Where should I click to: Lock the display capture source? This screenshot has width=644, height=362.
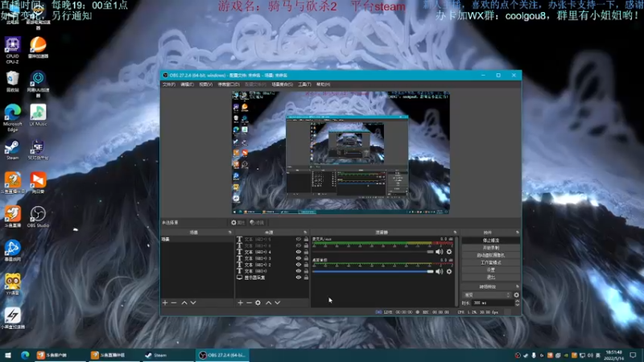tap(306, 278)
